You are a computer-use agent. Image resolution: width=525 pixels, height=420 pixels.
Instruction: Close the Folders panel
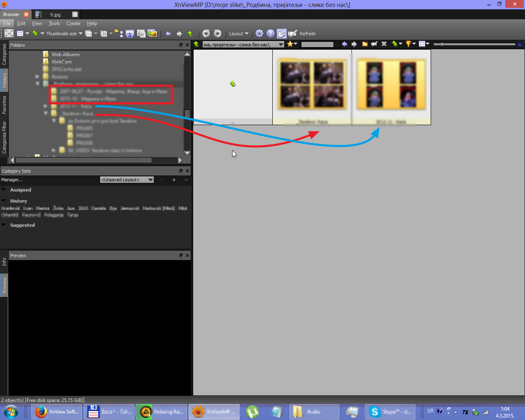tap(187, 45)
